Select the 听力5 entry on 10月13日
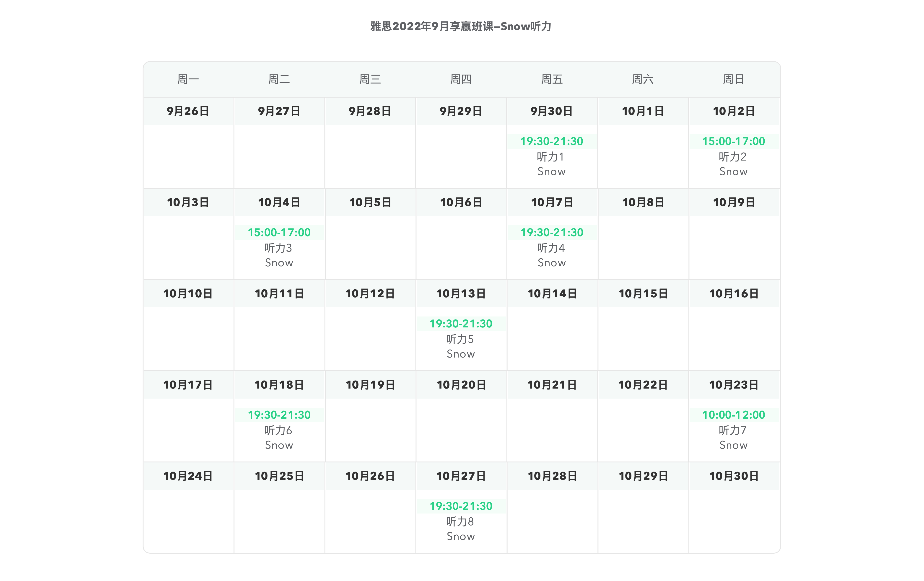 (460, 339)
